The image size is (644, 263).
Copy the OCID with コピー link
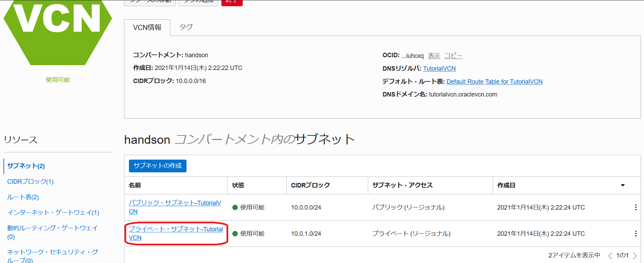(x=453, y=56)
